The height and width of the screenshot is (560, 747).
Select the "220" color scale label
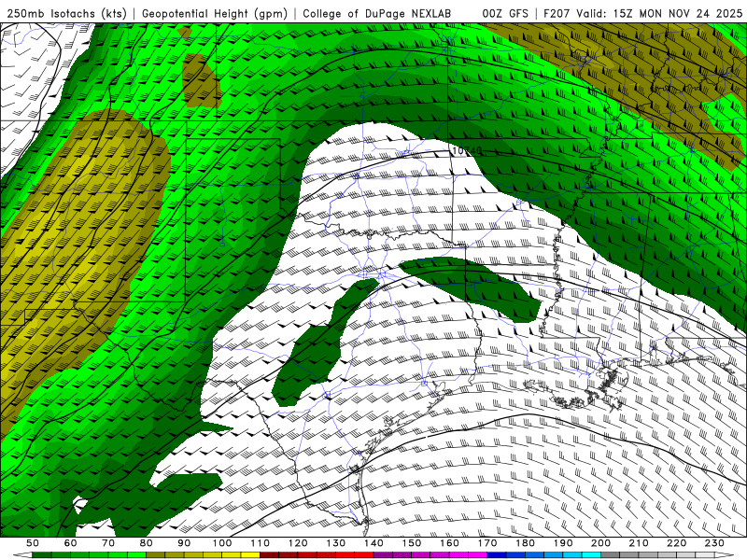pyautogui.click(x=677, y=543)
